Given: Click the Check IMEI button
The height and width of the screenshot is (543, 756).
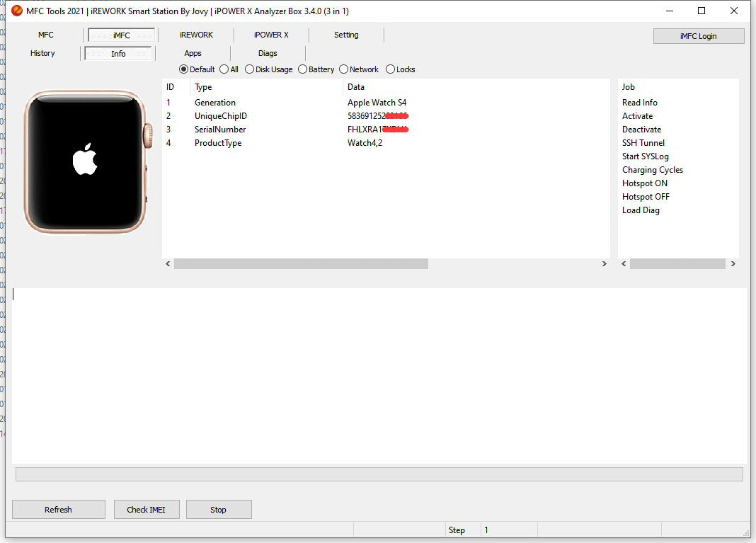Looking at the screenshot, I should [x=147, y=510].
